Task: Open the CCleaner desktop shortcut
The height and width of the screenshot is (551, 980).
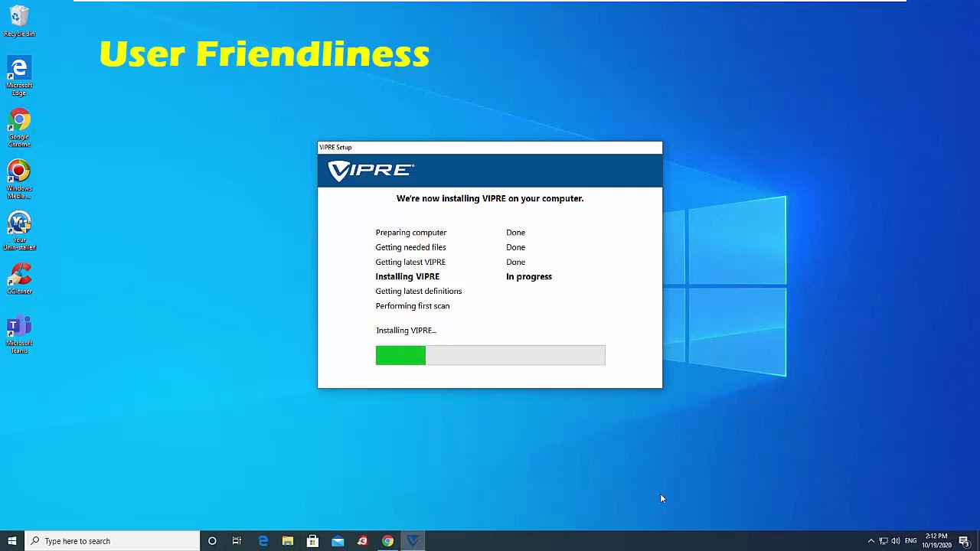Action: [x=19, y=279]
